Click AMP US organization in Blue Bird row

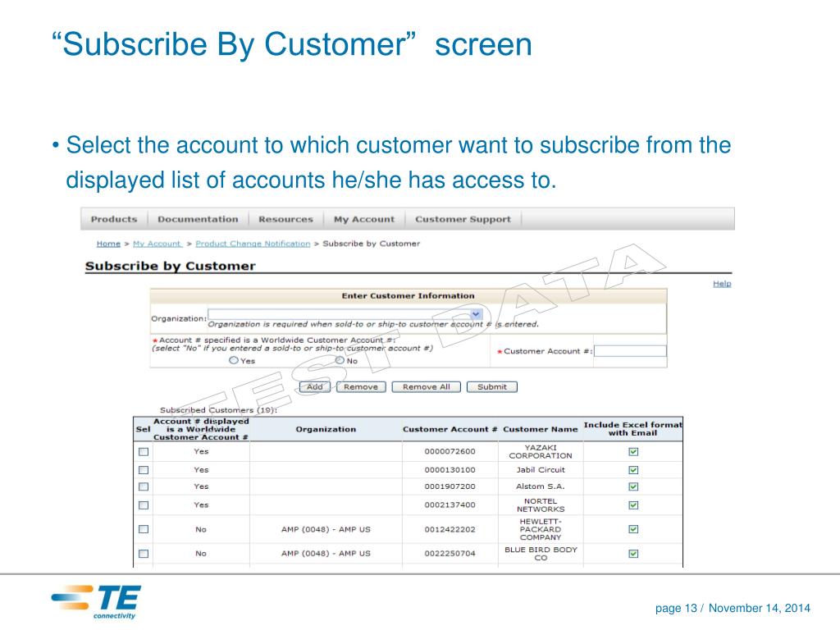point(326,554)
